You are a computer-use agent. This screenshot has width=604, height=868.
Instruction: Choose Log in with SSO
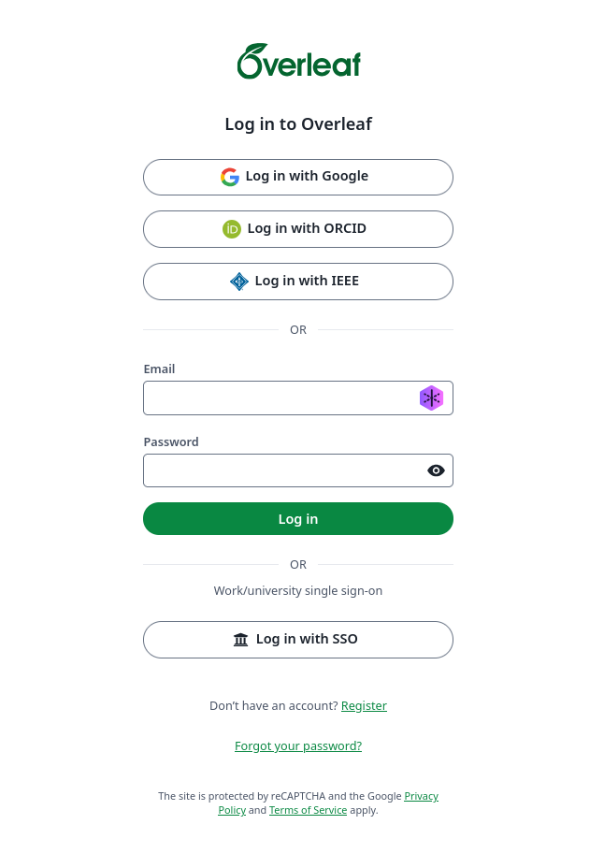pyautogui.click(x=298, y=640)
